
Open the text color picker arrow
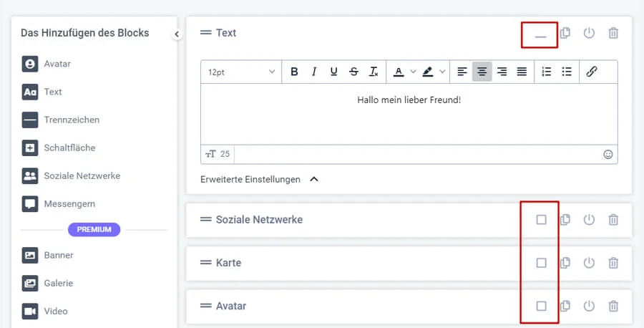(x=413, y=72)
